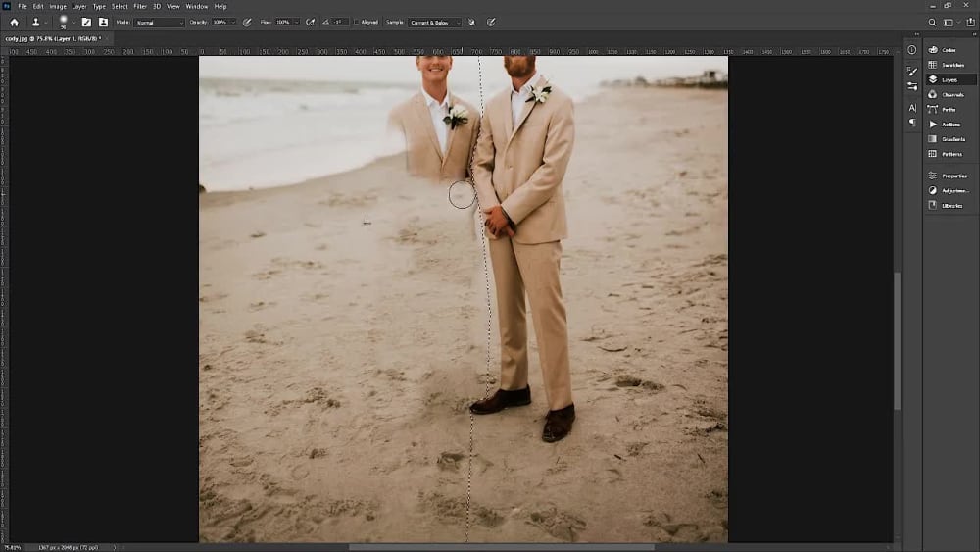Open the Paths panel

(951, 110)
